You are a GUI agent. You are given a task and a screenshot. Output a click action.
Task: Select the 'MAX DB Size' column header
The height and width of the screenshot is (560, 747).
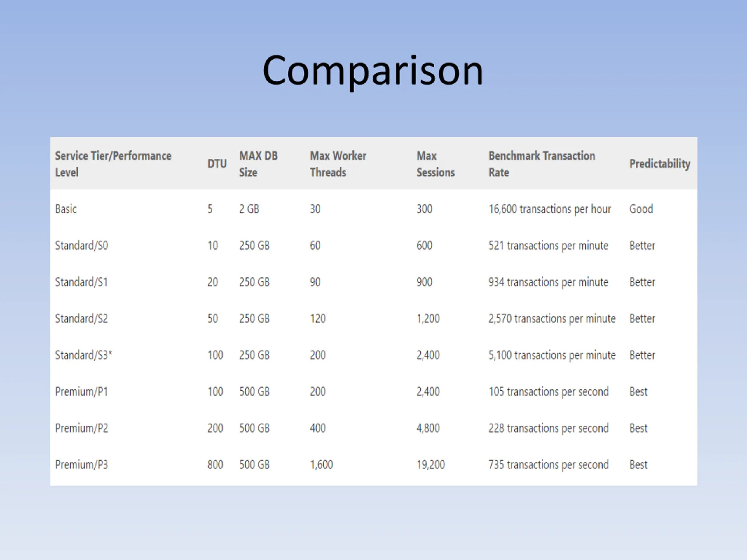[258, 164]
